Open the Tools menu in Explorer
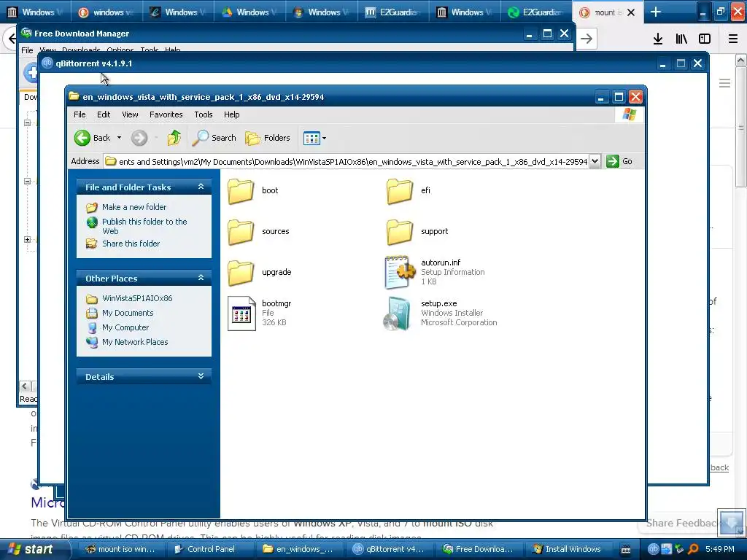 (203, 114)
